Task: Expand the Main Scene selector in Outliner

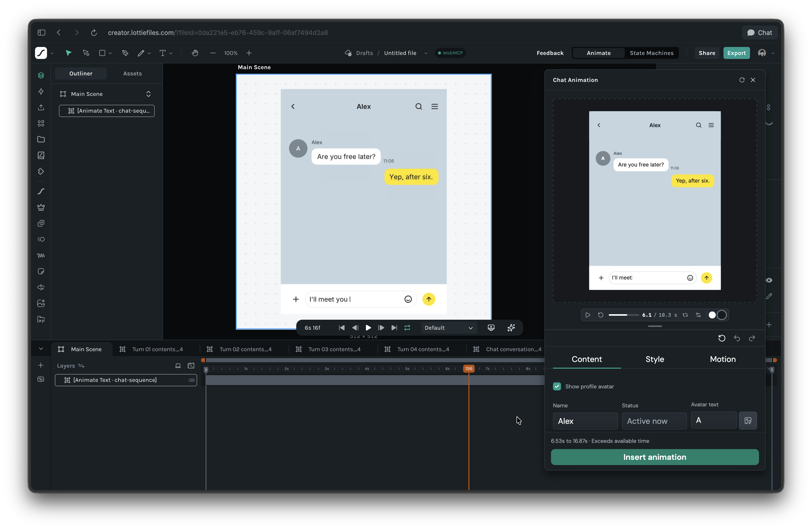Action: (148, 94)
